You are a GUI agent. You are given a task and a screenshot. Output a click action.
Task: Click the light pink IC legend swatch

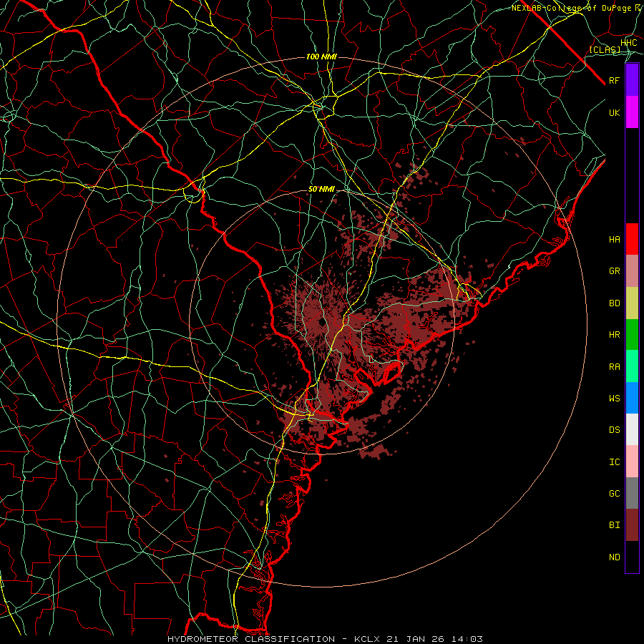click(632, 462)
